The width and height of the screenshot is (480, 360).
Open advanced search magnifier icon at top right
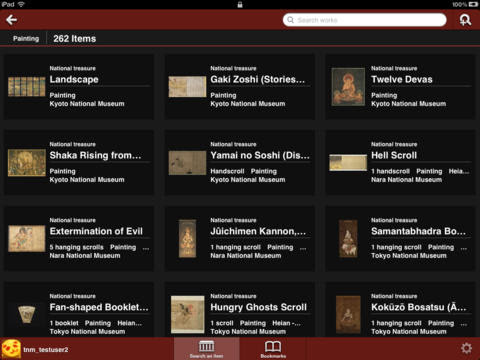tap(465, 20)
